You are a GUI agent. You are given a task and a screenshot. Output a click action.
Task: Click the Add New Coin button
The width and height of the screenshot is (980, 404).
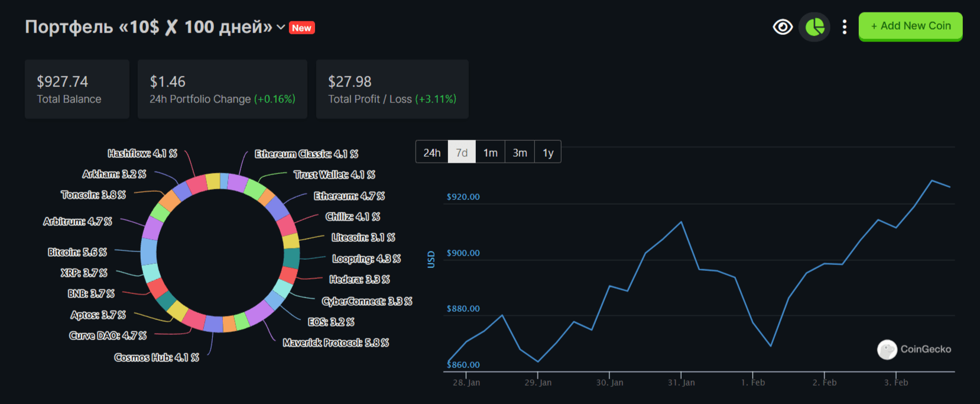pos(910,26)
